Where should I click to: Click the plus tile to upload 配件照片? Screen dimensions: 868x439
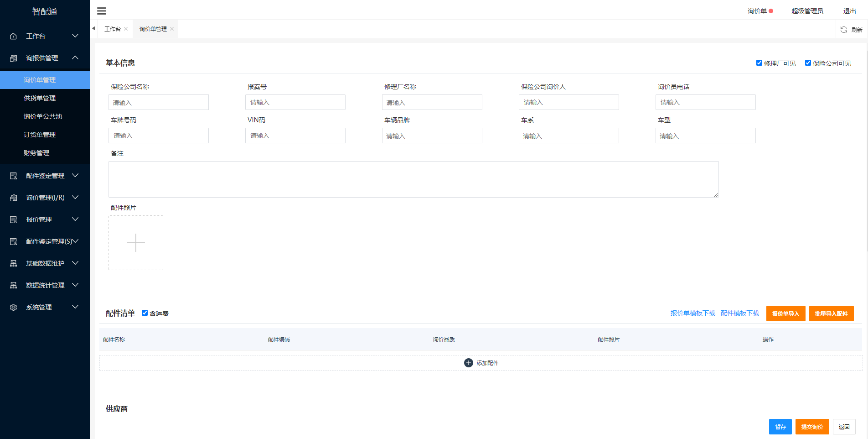tap(136, 243)
